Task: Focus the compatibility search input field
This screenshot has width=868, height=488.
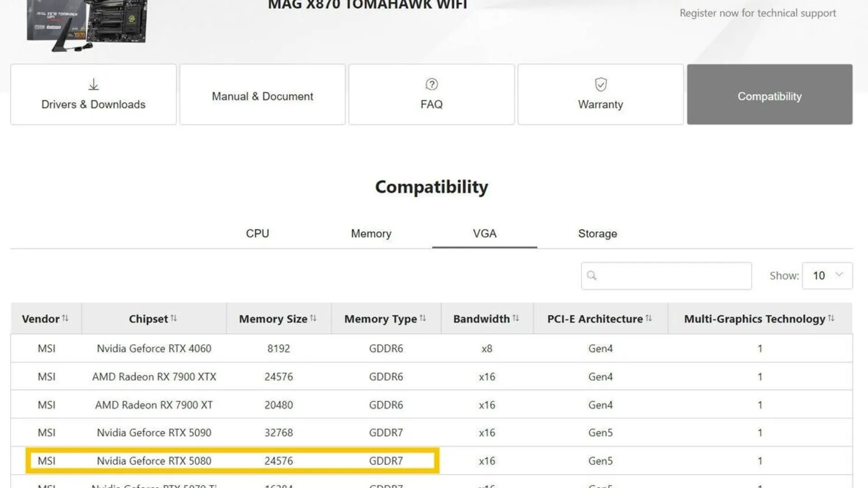Action: tap(666, 276)
